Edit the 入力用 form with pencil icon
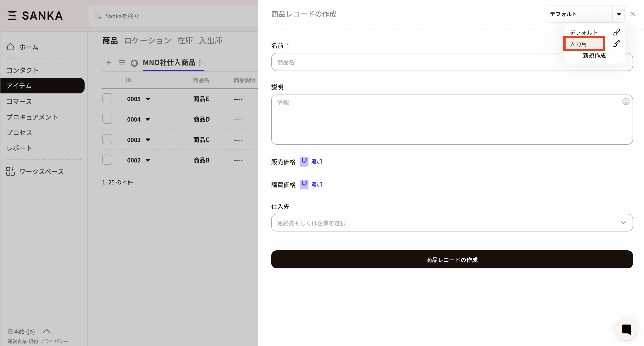 pos(617,44)
